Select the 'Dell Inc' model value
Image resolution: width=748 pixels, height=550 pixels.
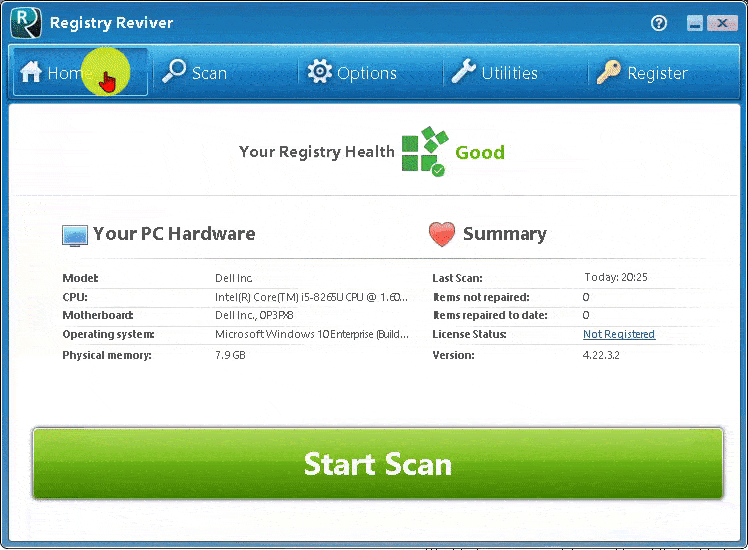click(234, 278)
